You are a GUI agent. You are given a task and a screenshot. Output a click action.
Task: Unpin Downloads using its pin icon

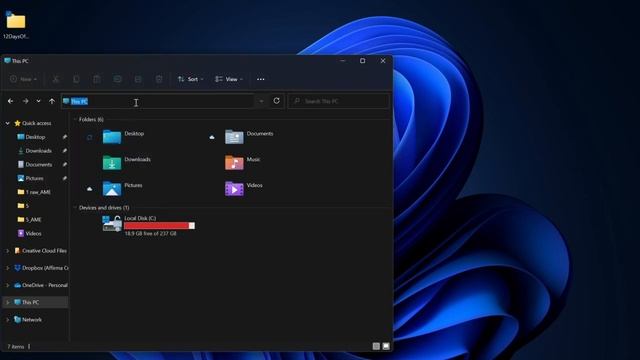[x=64, y=151]
